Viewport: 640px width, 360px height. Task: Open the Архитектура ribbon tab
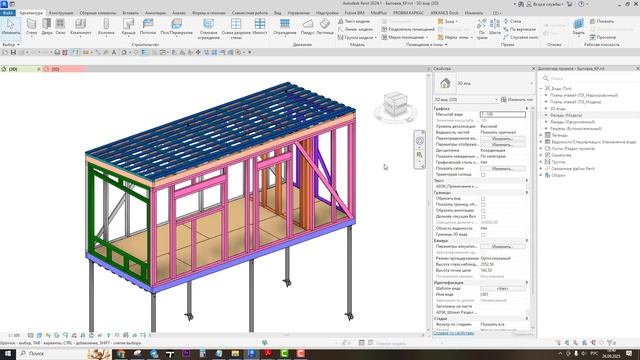(31, 13)
